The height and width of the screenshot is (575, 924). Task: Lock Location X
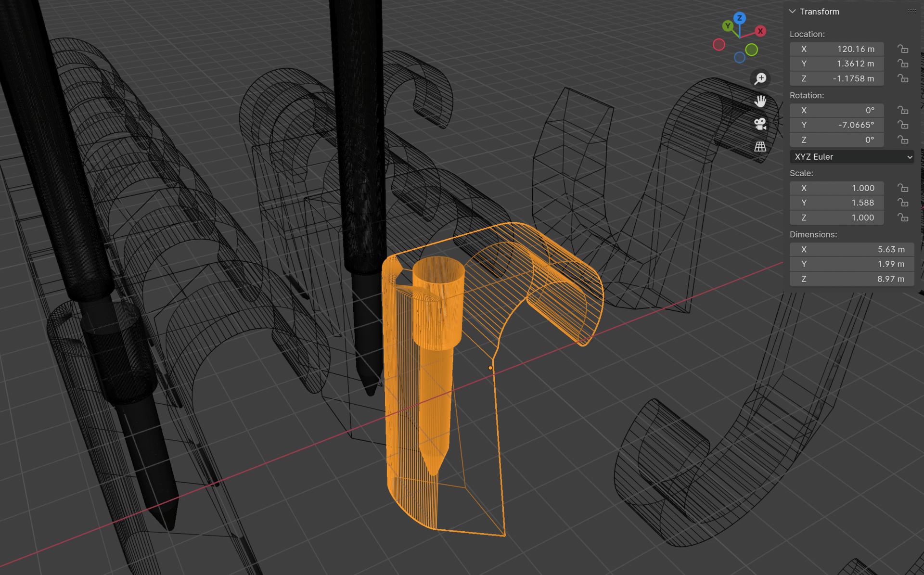(x=903, y=49)
